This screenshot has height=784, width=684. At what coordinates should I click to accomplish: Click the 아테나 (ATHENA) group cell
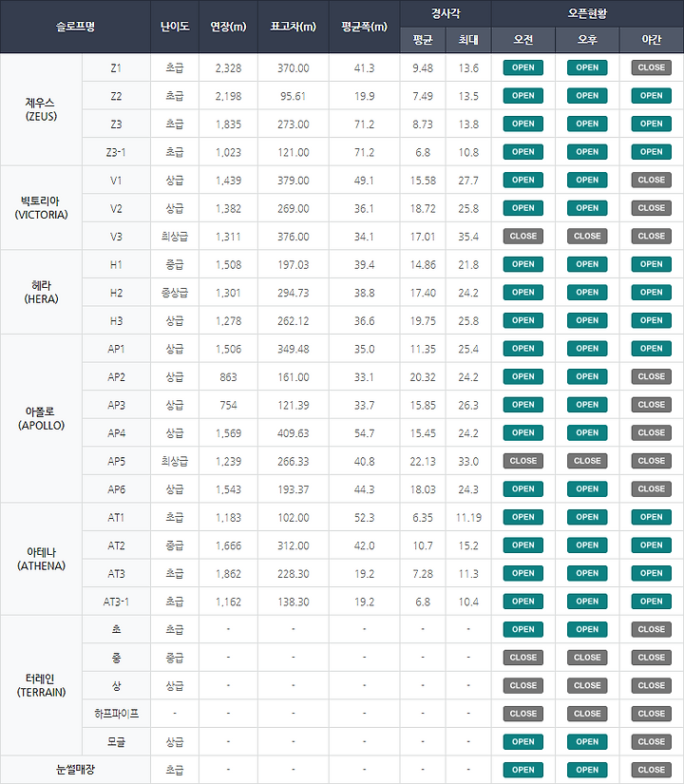(x=41, y=559)
